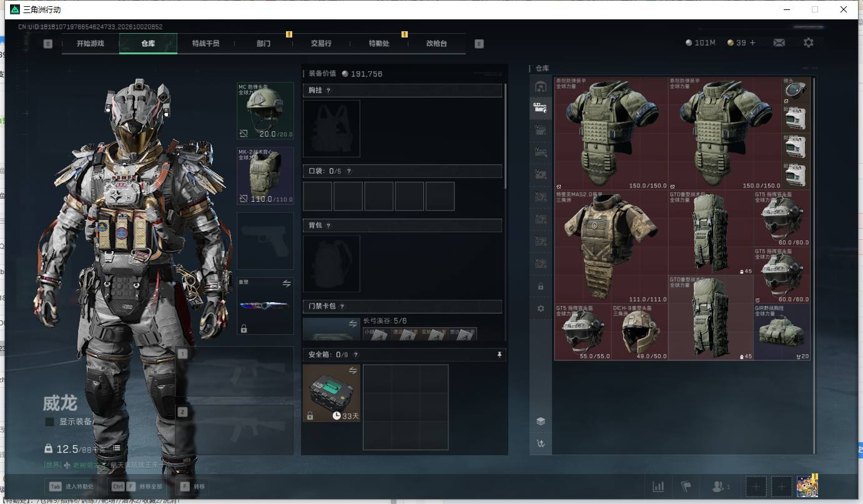Click the swap icon on the 重塑 knife slot
The height and width of the screenshot is (504, 863).
pyautogui.click(x=287, y=283)
